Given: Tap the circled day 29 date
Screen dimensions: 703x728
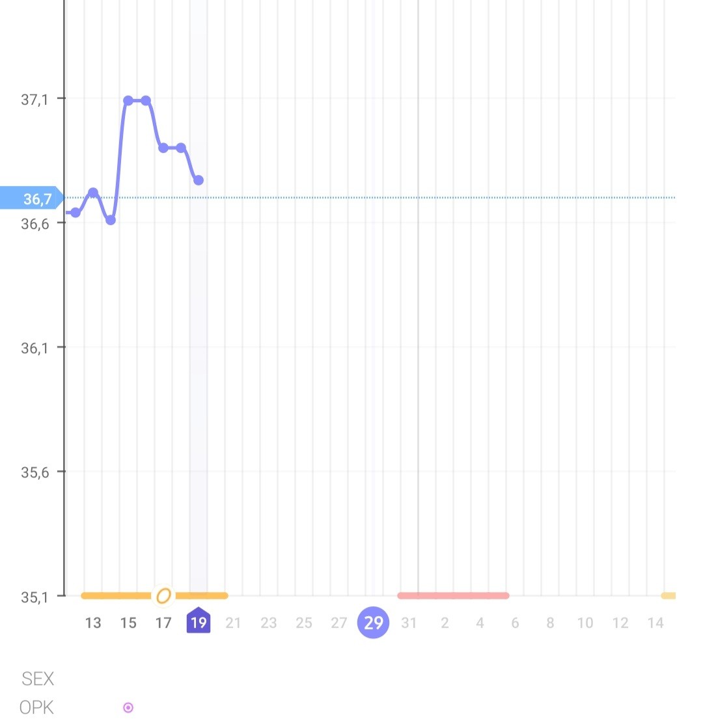Looking at the screenshot, I should click(373, 623).
